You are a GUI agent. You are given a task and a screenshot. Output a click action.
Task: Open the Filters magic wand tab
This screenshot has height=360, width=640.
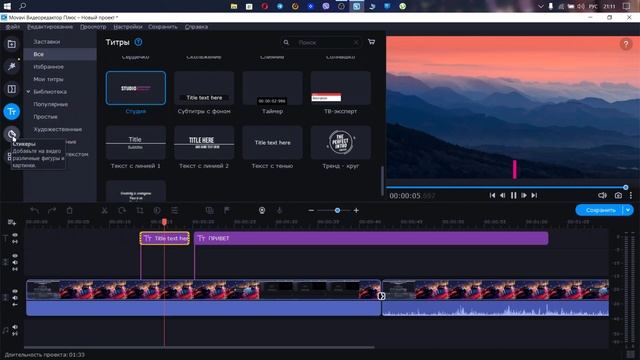(11, 66)
